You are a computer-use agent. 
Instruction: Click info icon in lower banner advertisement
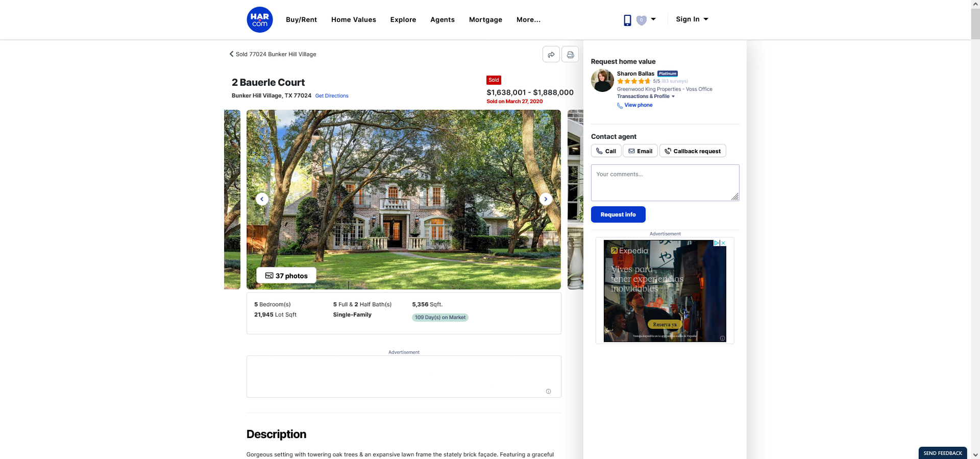click(x=549, y=392)
